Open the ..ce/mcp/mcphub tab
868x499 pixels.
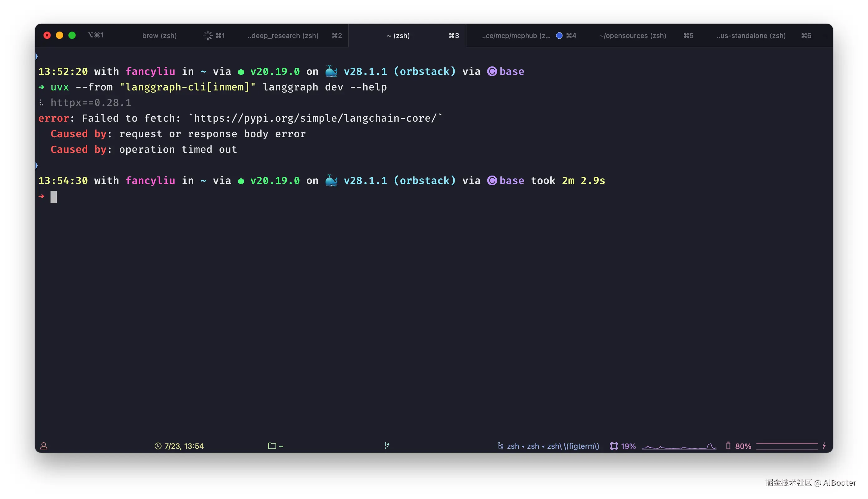(x=516, y=36)
